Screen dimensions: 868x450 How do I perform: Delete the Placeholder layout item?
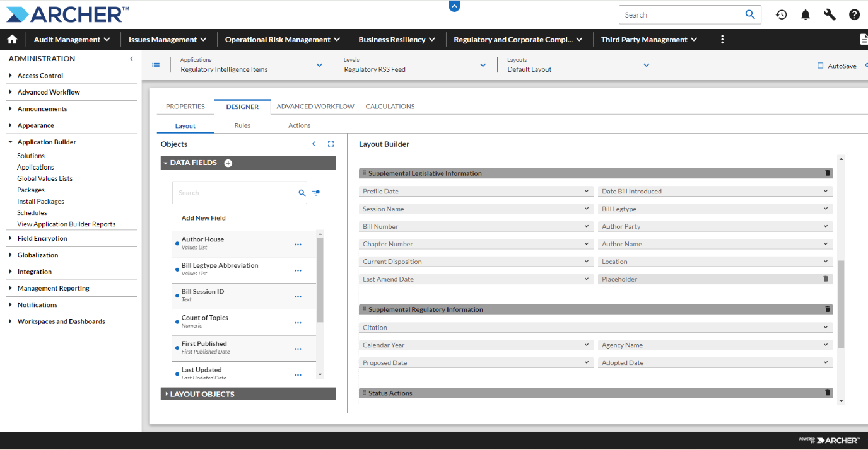click(x=825, y=279)
